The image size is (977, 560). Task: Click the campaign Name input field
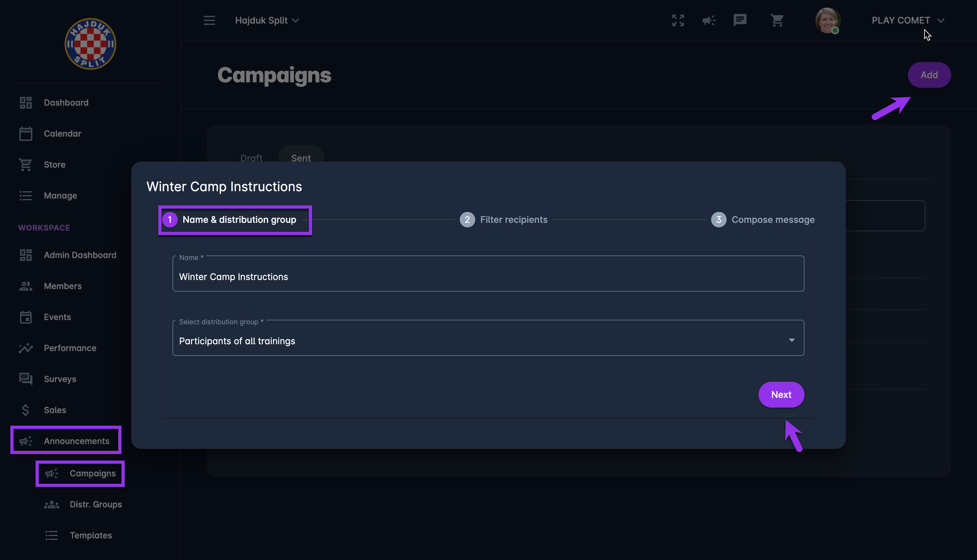(488, 276)
